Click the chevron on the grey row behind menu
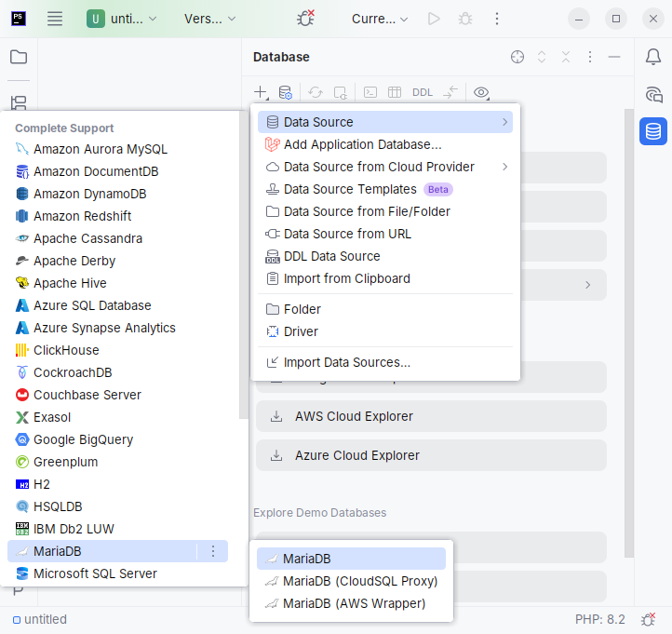The width and height of the screenshot is (672, 634). pos(588,285)
